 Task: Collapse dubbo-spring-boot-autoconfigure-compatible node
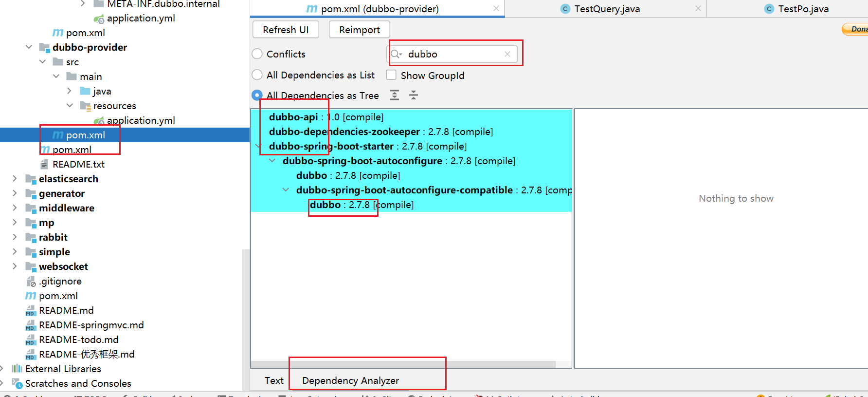coord(286,190)
